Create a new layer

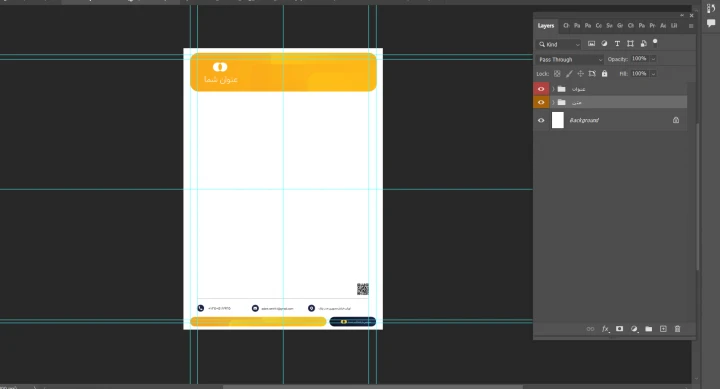pyautogui.click(x=663, y=329)
